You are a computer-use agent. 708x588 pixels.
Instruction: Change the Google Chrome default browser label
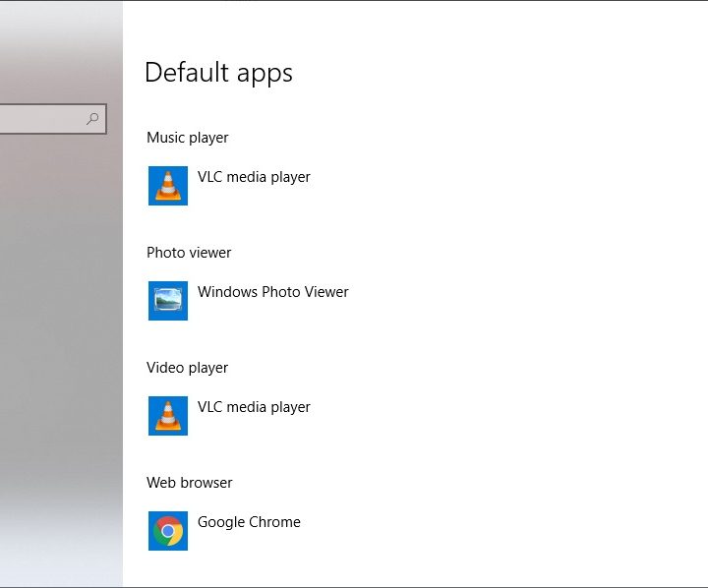click(x=249, y=522)
